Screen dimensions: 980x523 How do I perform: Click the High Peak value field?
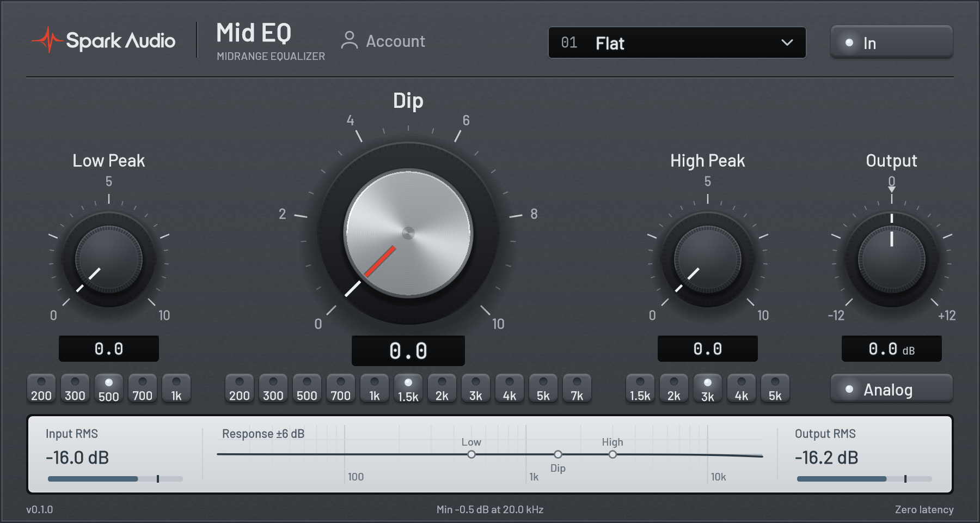(708, 349)
